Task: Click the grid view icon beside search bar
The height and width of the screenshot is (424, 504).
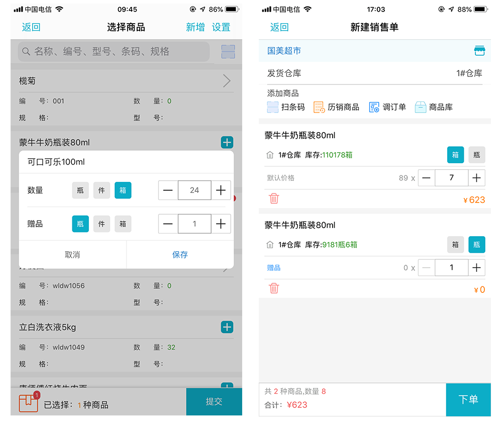Action: click(228, 52)
